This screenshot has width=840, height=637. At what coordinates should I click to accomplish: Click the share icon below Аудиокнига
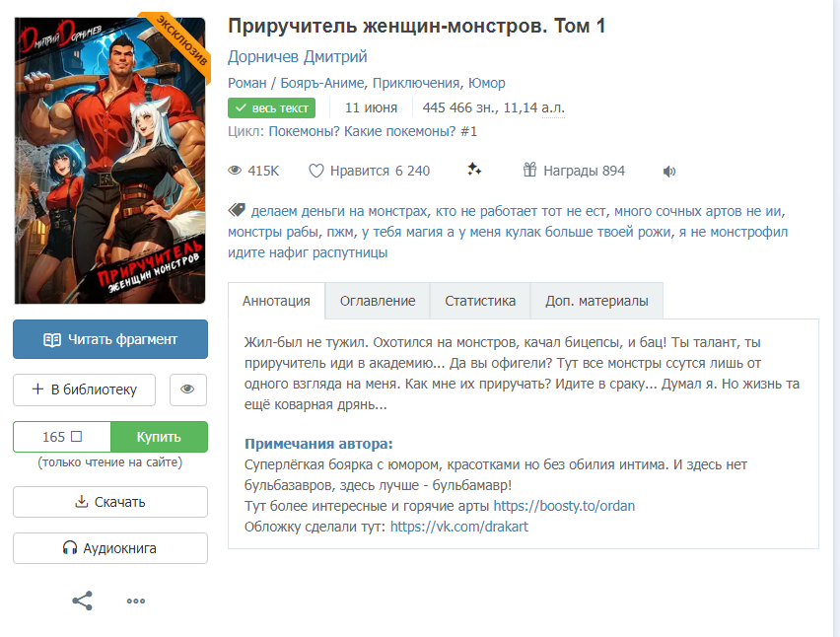[x=83, y=601]
